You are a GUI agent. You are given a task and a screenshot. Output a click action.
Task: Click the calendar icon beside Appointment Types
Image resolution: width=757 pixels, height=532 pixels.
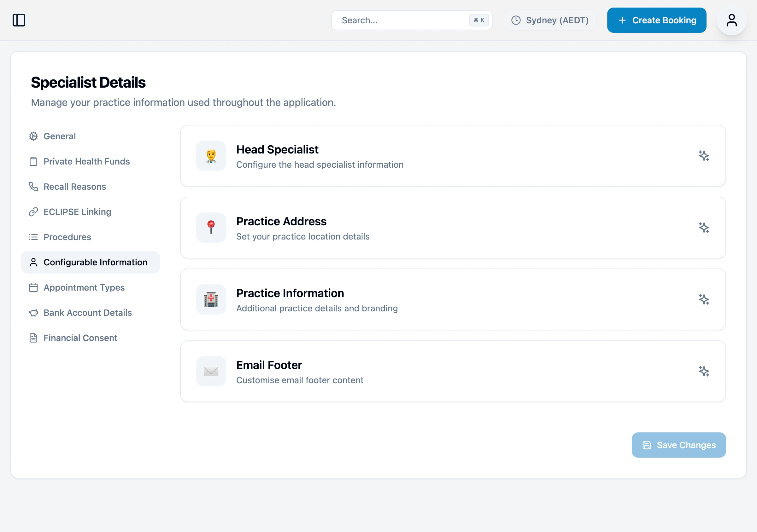point(33,287)
